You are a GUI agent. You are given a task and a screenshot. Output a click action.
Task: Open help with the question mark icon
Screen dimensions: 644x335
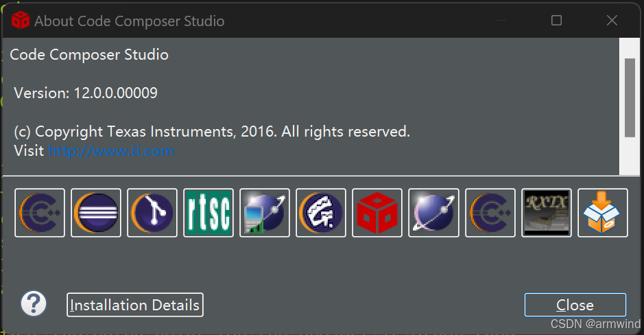[34, 303]
